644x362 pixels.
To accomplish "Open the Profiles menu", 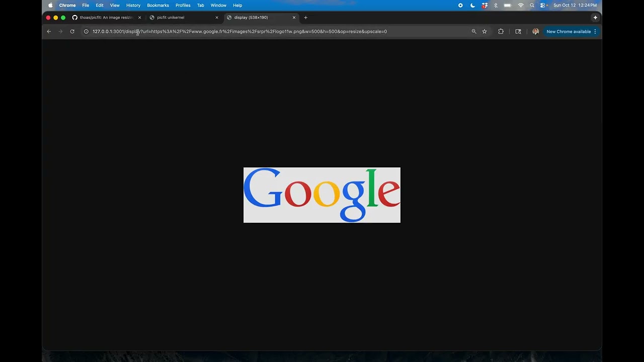I will pyautogui.click(x=183, y=6).
